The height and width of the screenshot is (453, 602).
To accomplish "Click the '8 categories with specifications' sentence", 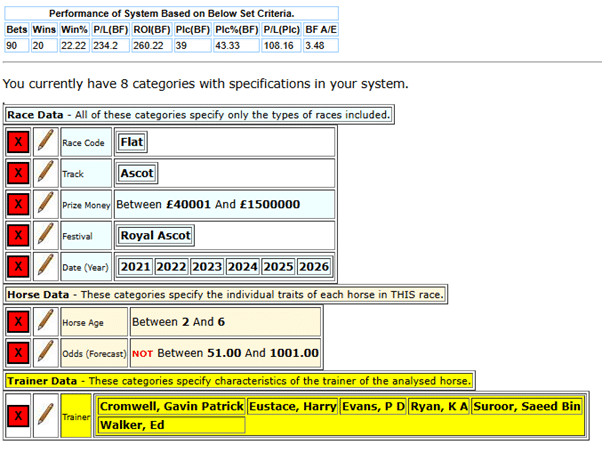I will tap(205, 84).
